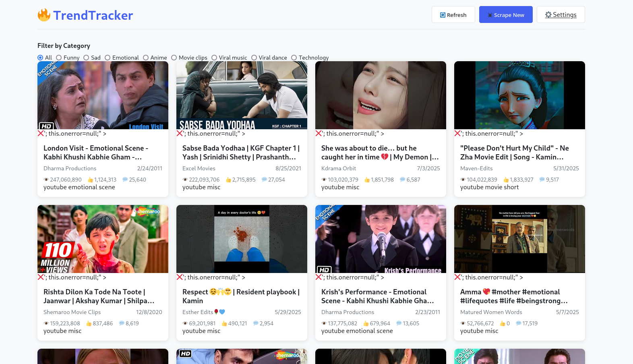Open Krish's Performance thumbnail
The height and width of the screenshot is (364, 633).
pyautogui.click(x=381, y=239)
